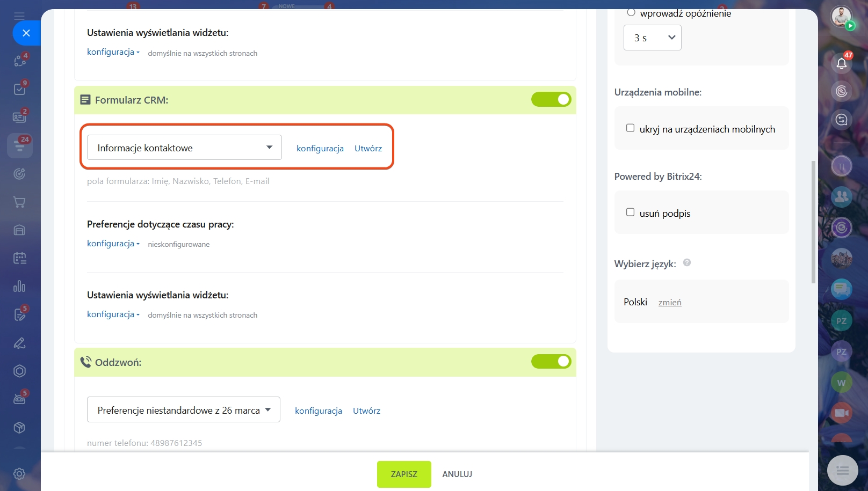Image resolution: width=868 pixels, height=491 pixels.
Task: Click the ANULUJ button
Action: pyautogui.click(x=457, y=474)
